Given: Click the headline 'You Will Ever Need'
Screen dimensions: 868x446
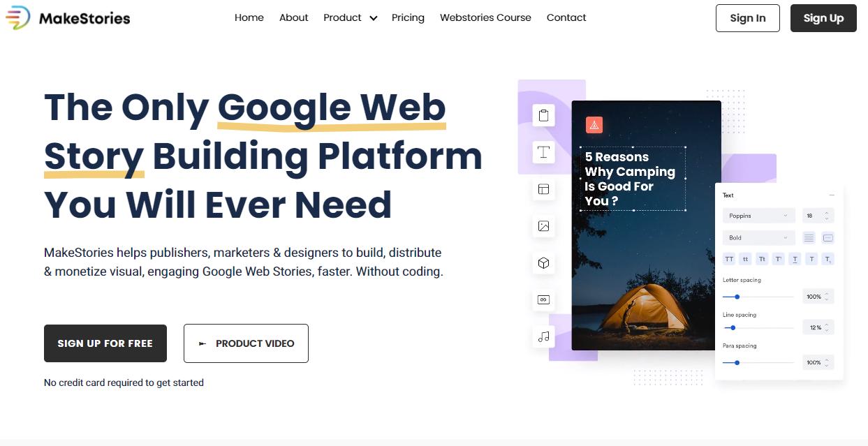Looking at the screenshot, I should 218,205.
